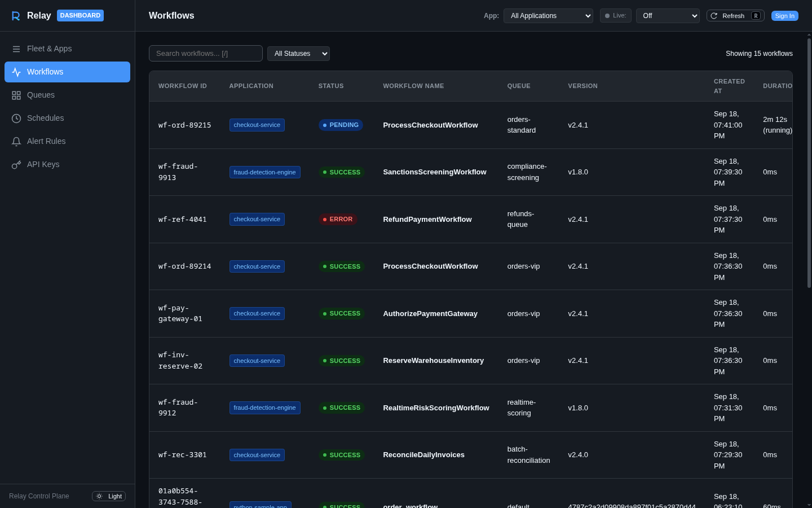
Task: Click workflow ID wf-pay-gateway-01
Action: tap(180, 313)
